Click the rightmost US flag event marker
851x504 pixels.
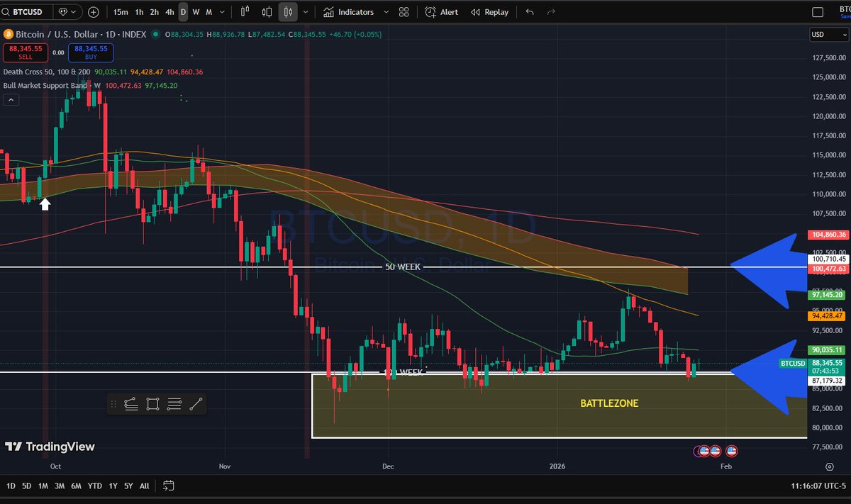pos(731,451)
